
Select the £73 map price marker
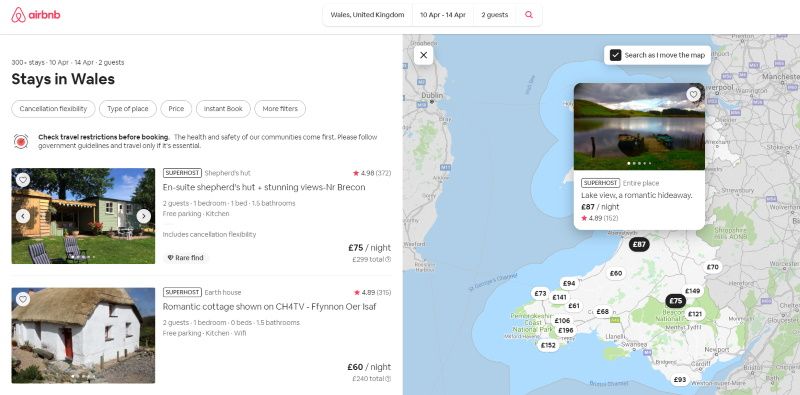click(540, 293)
